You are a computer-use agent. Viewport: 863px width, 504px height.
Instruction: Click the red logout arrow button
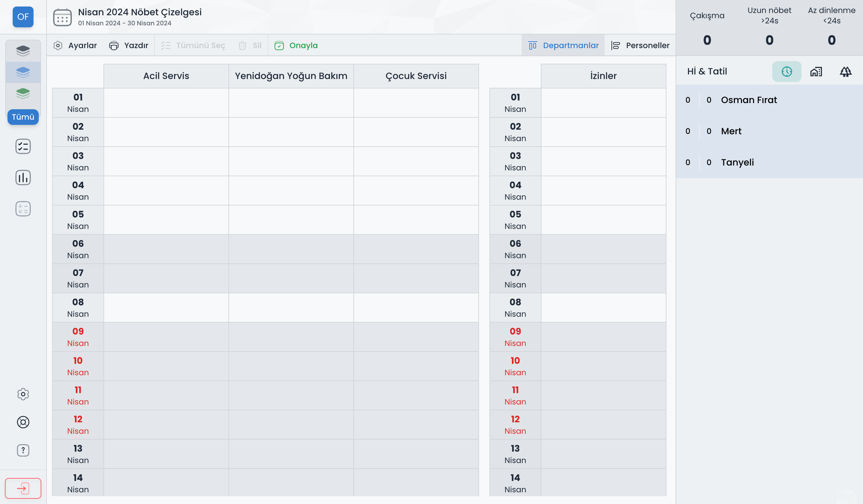click(x=23, y=488)
